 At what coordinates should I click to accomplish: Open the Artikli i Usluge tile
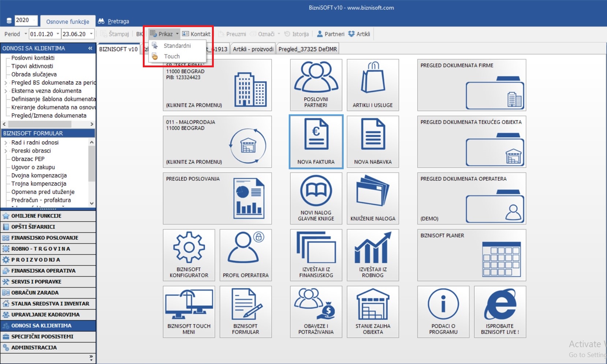(x=373, y=85)
